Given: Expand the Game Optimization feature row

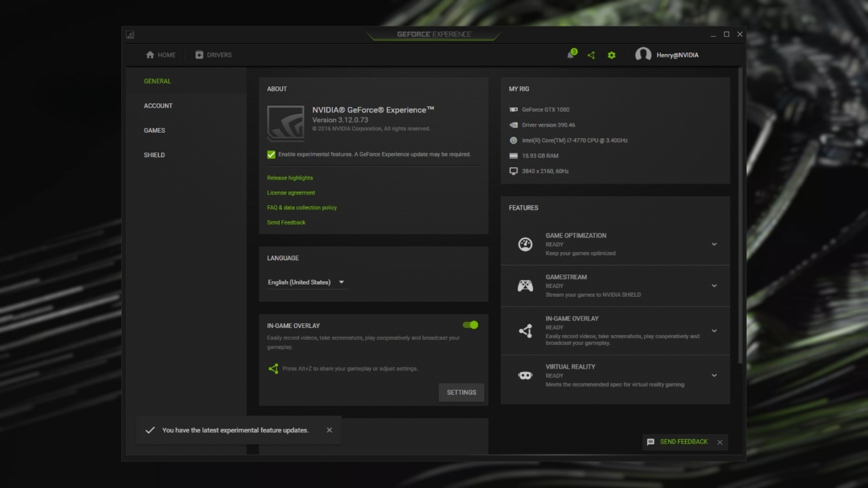Looking at the screenshot, I should [714, 244].
